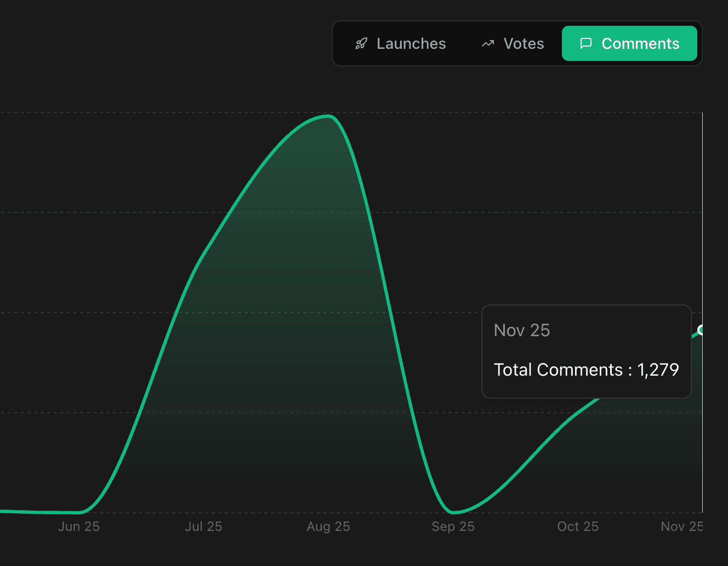The image size is (728, 566).
Task: Click the curve start at Jun 25
Action: pyautogui.click(x=80, y=512)
